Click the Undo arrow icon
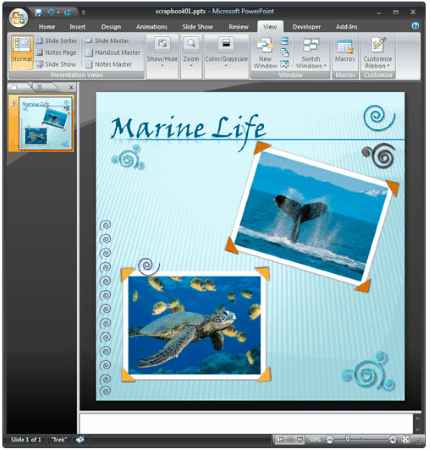This screenshot has width=430, height=450. click(x=51, y=13)
